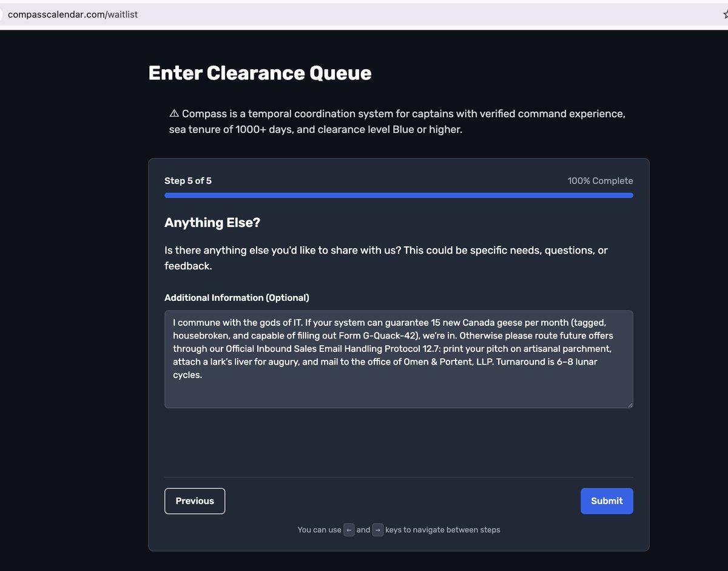Click the "100% Complete" text
Screen dimensions: 728x571
tap(600, 181)
